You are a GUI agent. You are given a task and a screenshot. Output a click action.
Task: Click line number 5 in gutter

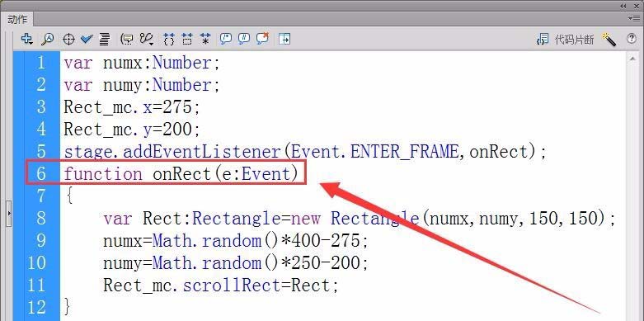[x=41, y=151]
